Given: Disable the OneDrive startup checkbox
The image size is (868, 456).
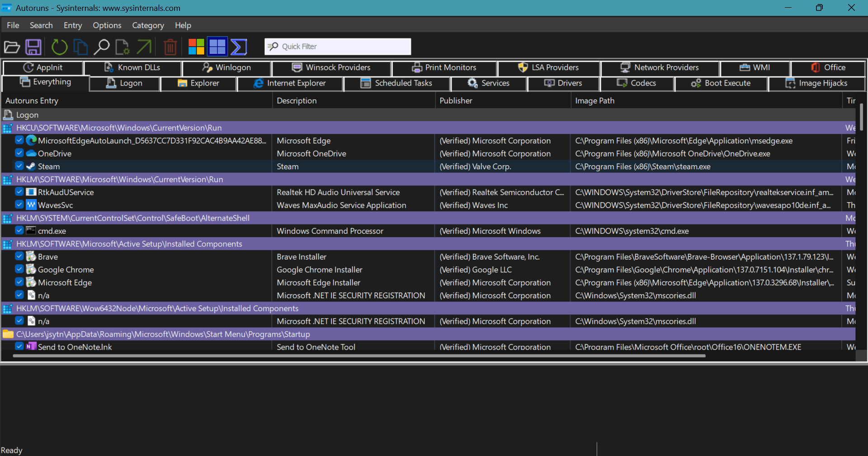Looking at the screenshot, I should coord(19,153).
